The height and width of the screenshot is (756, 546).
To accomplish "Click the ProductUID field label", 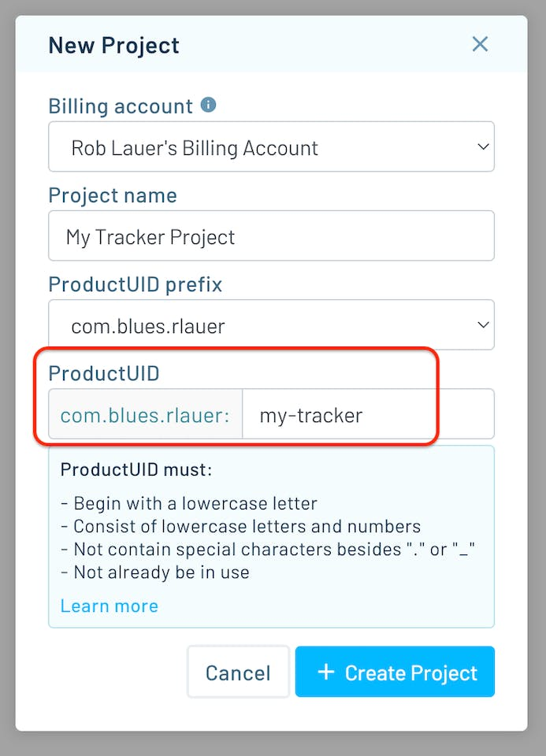I will pyautogui.click(x=103, y=373).
